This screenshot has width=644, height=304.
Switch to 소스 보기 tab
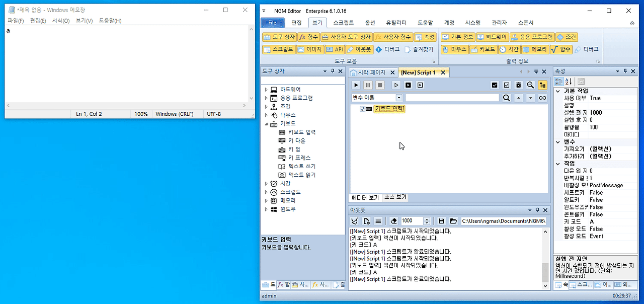point(395,197)
